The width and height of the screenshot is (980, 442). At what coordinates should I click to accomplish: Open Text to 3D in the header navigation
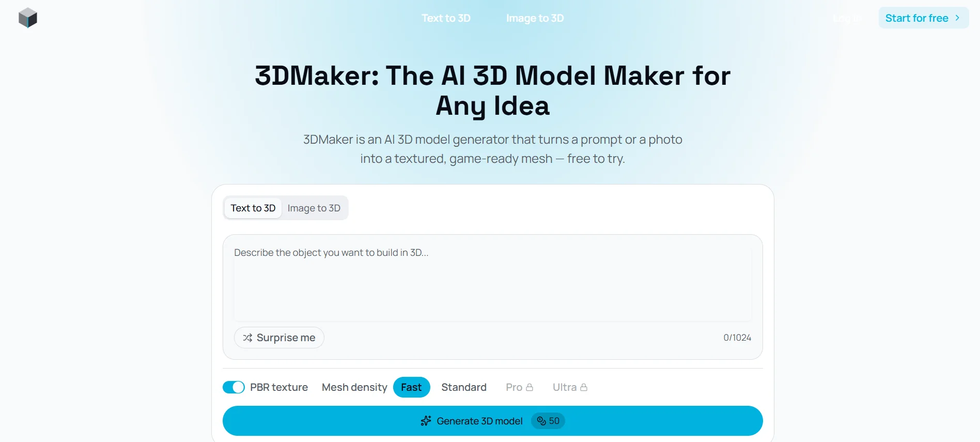click(446, 18)
